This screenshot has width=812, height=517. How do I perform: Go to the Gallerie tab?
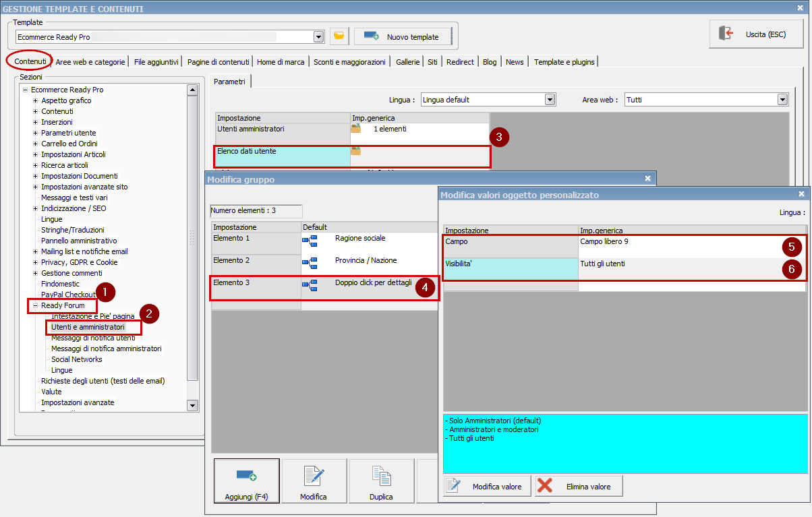[x=407, y=62]
